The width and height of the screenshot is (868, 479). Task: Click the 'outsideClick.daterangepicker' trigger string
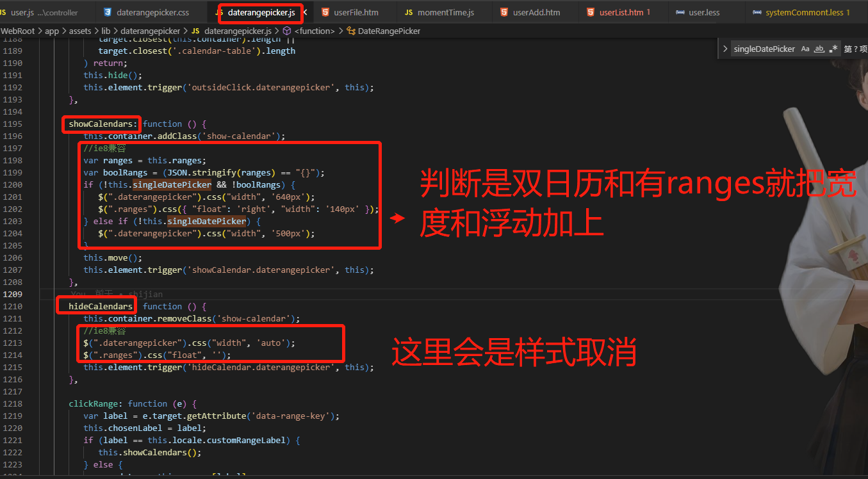tap(263, 87)
